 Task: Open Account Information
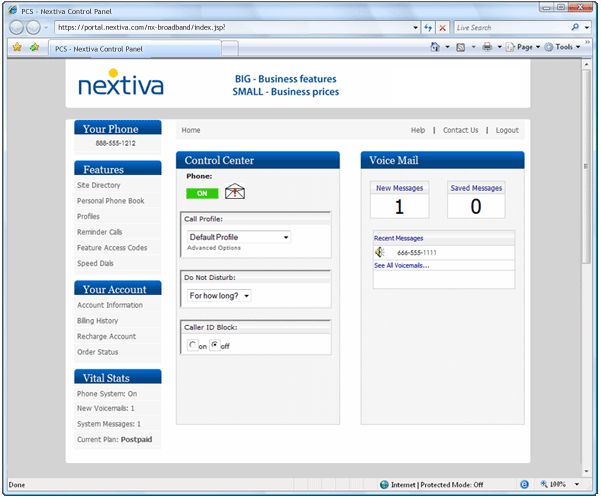coord(110,305)
